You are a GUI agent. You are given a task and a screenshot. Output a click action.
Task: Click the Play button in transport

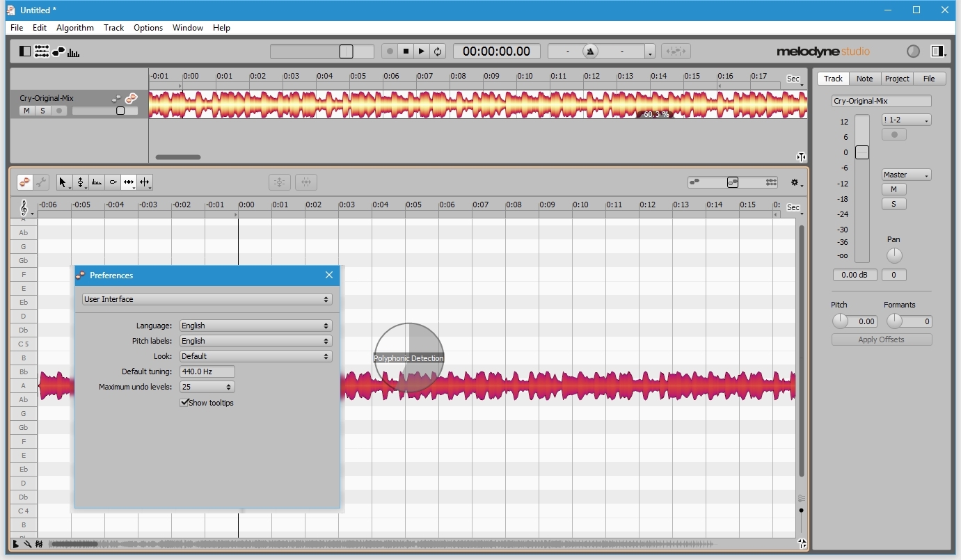pyautogui.click(x=422, y=51)
